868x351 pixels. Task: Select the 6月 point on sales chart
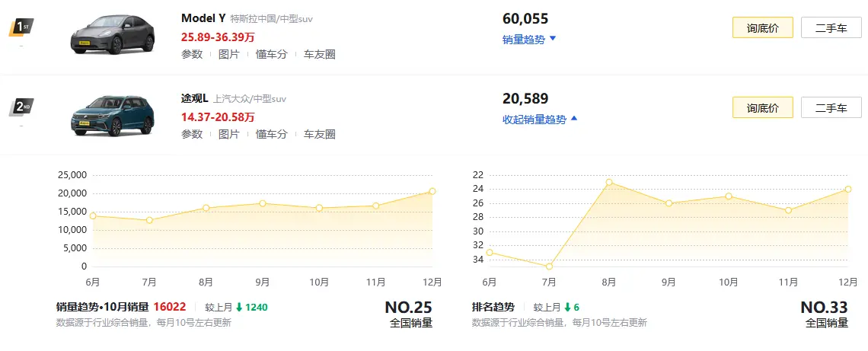tap(93, 216)
